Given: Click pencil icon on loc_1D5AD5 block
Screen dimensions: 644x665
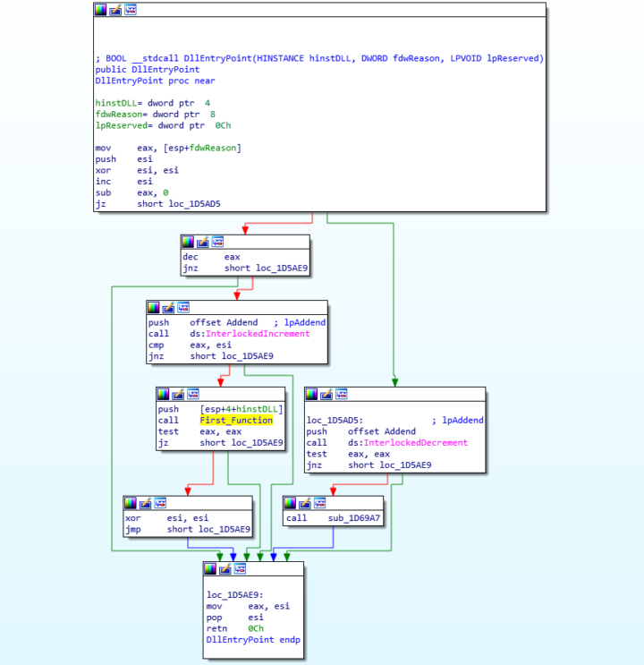Looking at the screenshot, I should click(326, 394).
